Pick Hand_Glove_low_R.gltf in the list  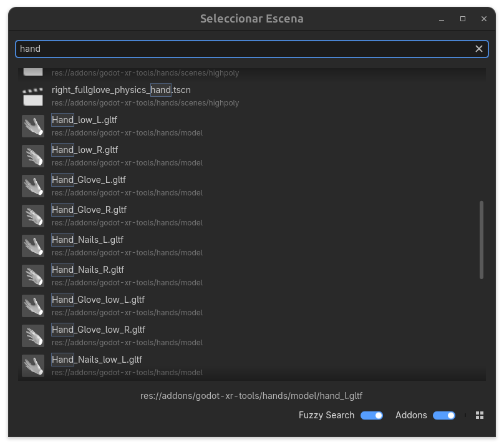pyautogui.click(x=99, y=330)
